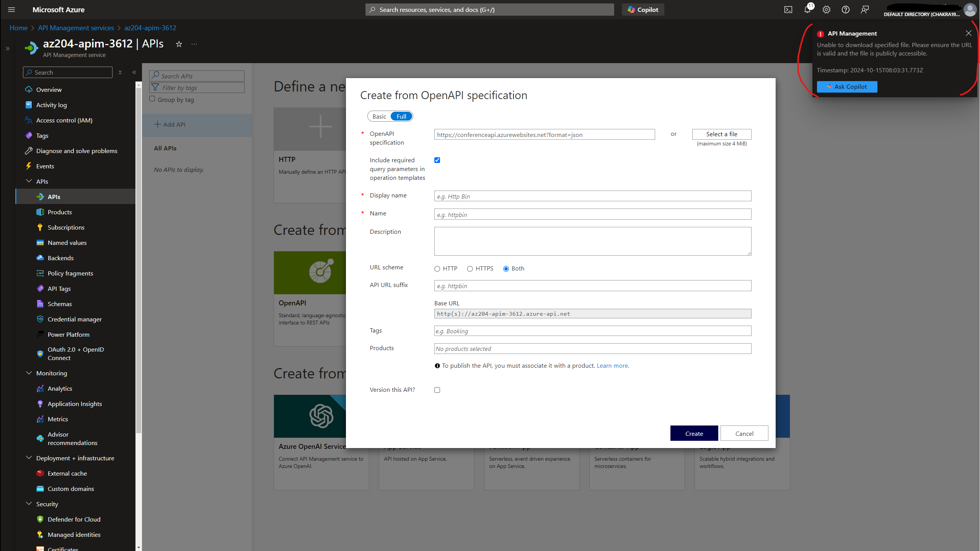
Task: Collapse the APIs section in sidebar
Action: [x=29, y=181]
